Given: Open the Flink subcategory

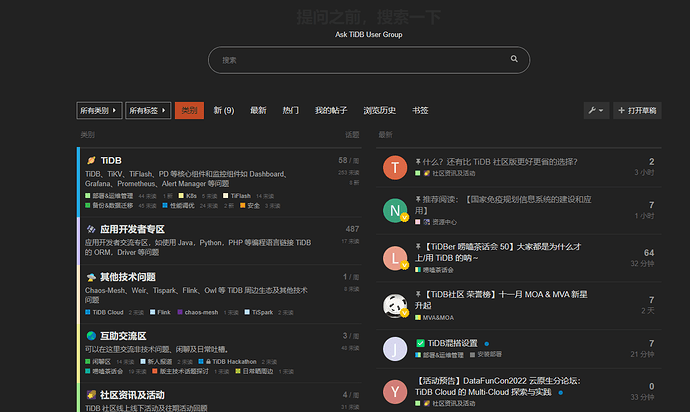Looking at the screenshot, I should pyautogui.click(x=160, y=312).
